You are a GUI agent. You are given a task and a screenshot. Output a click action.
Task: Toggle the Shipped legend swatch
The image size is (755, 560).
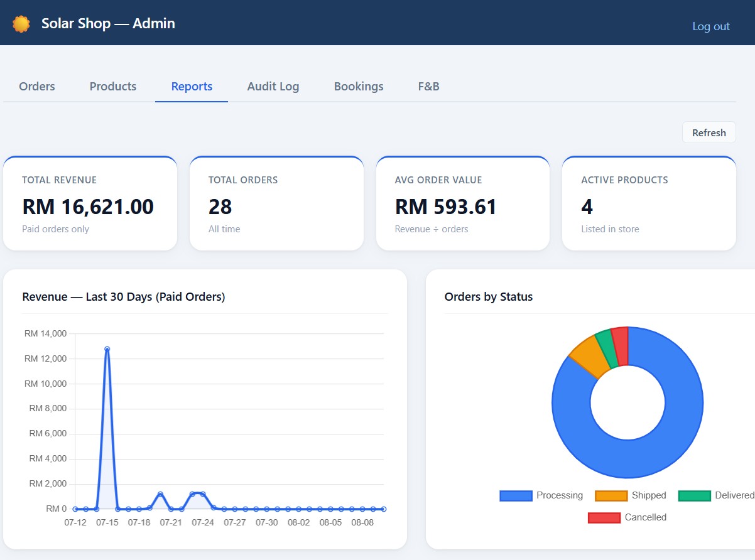611,496
